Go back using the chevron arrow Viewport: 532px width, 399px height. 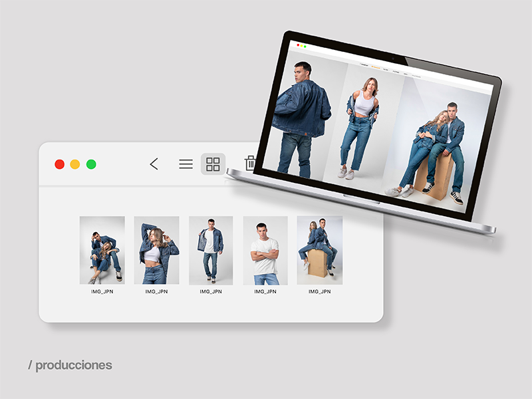(x=154, y=164)
